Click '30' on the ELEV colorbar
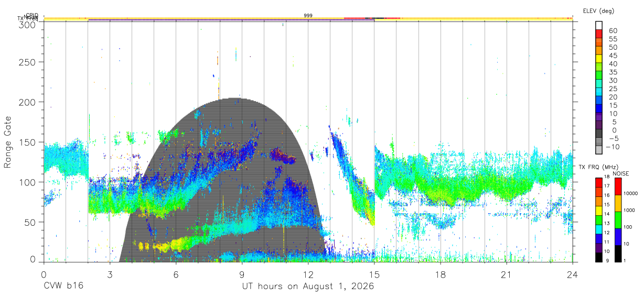The image size is (644, 297). (613, 80)
